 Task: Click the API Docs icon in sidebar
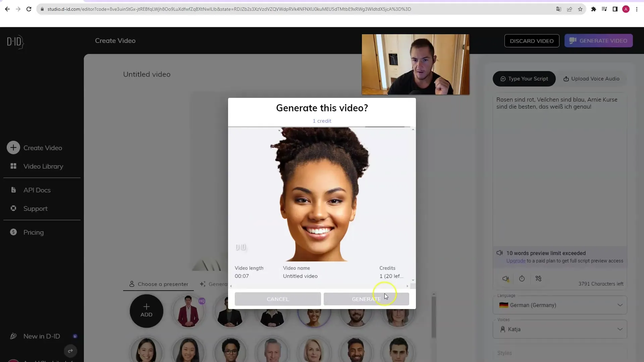point(13,190)
